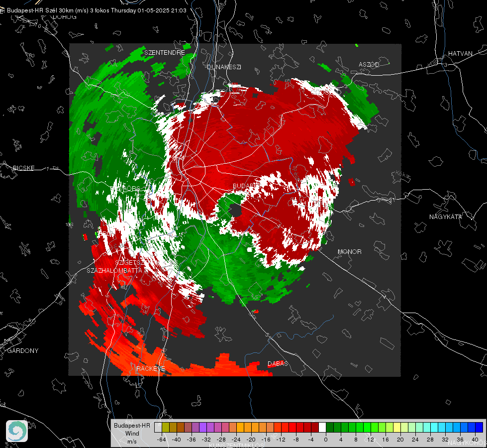This screenshot has width=487, height=448.
Task: Click the DUNAKESZI town label
Action: pyautogui.click(x=224, y=67)
